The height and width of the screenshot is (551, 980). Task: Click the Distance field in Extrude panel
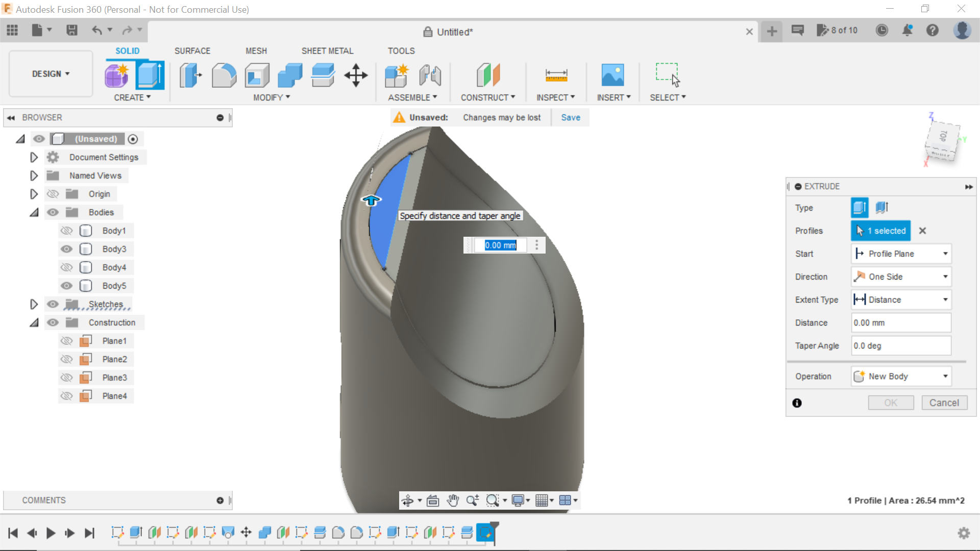pyautogui.click(x=901, y=322)
